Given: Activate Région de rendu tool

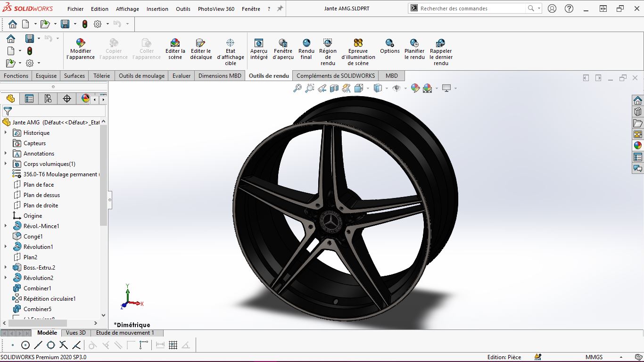Looking at the screenshot, I should [328, 52].
